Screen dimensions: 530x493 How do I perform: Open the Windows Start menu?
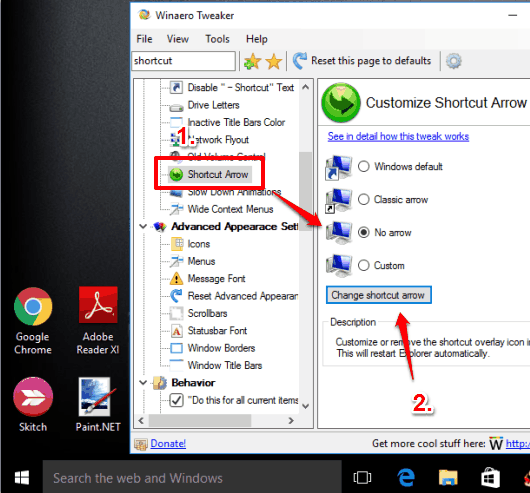click(22, 478)
